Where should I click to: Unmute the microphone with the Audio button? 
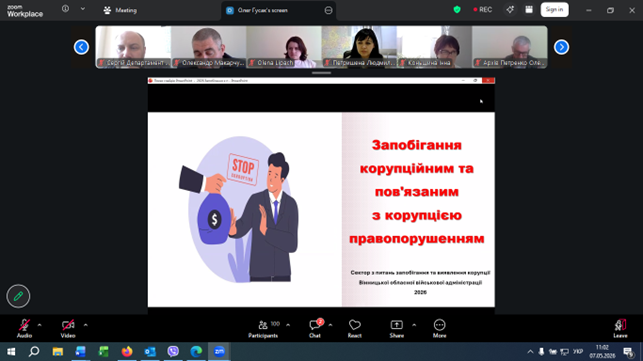24,328
